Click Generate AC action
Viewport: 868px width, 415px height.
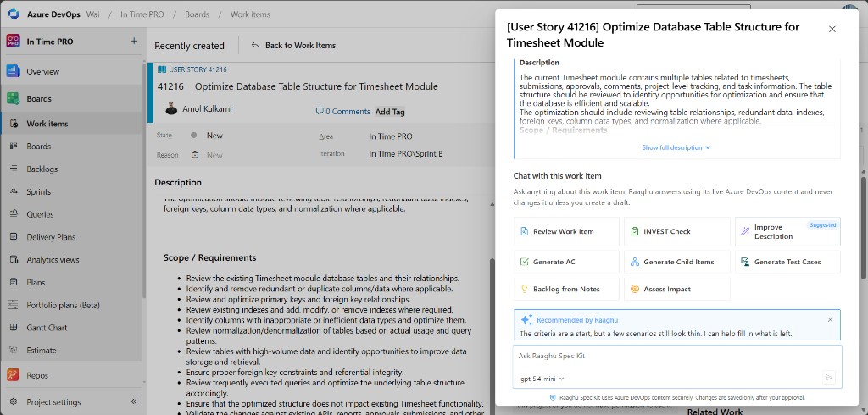pos(565,262)
